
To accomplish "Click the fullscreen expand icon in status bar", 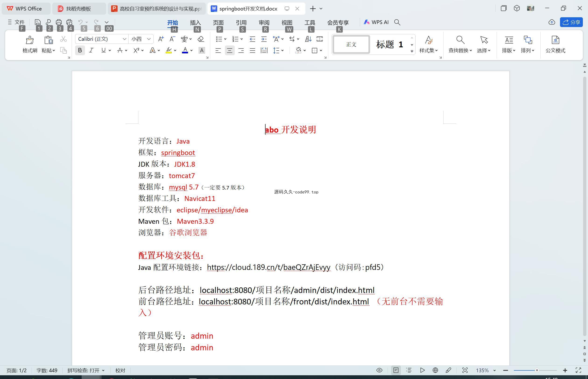I will pos(578,370).
